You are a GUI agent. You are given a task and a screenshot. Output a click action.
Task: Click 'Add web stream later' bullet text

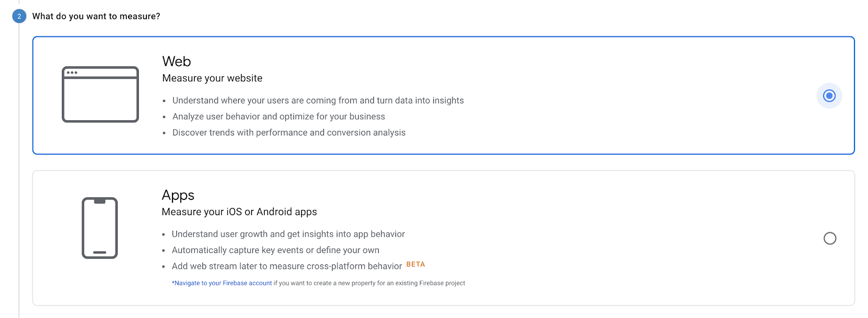coord(286,267)
